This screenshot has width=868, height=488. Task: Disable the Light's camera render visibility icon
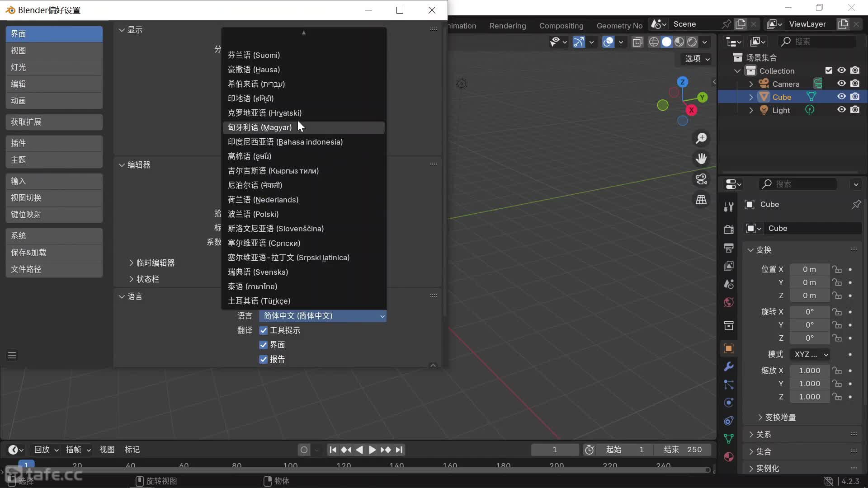coord(855,109)
